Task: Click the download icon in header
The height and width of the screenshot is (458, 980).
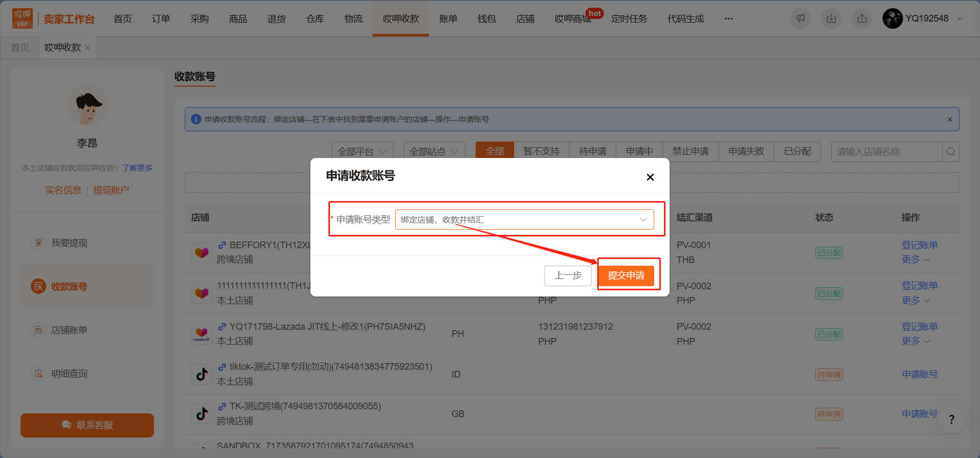Action: point(831,18)
